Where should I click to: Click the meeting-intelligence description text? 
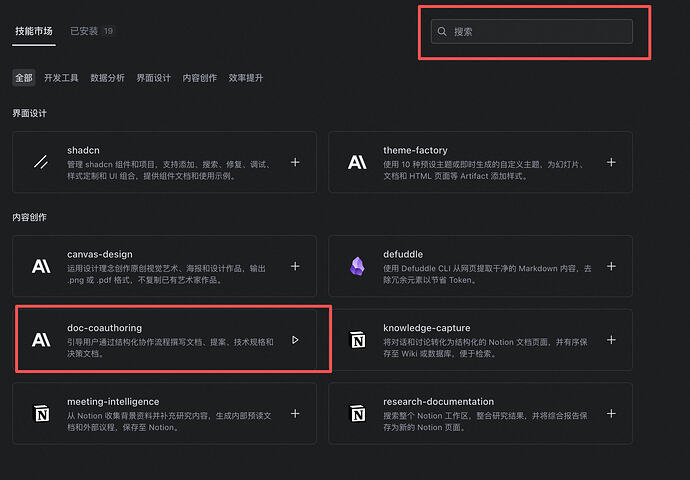[x=169, y=421]
